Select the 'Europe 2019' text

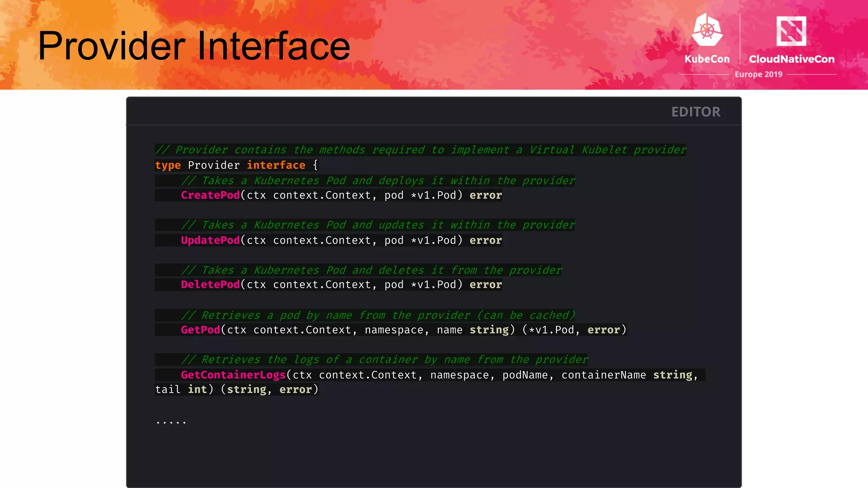[758, 74]
